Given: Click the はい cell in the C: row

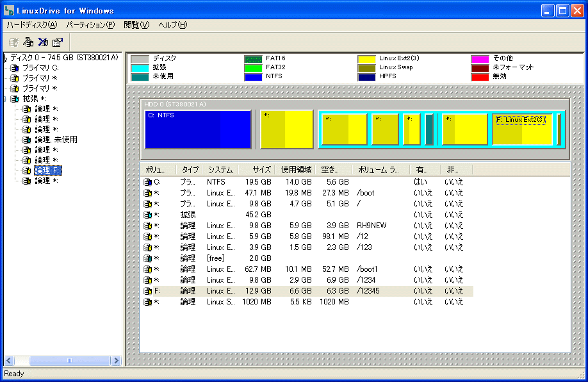Looking at the screenshot, I should pos(420,182).
